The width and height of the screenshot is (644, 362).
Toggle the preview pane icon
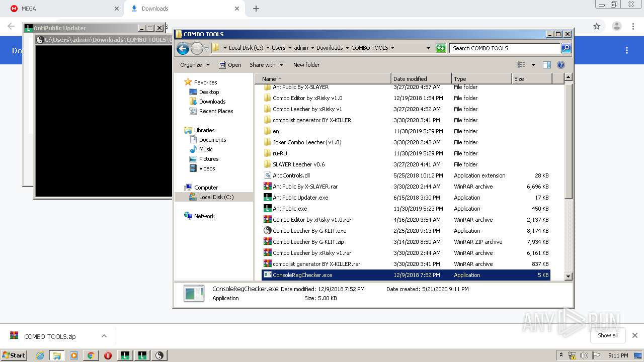click(547, 65)
